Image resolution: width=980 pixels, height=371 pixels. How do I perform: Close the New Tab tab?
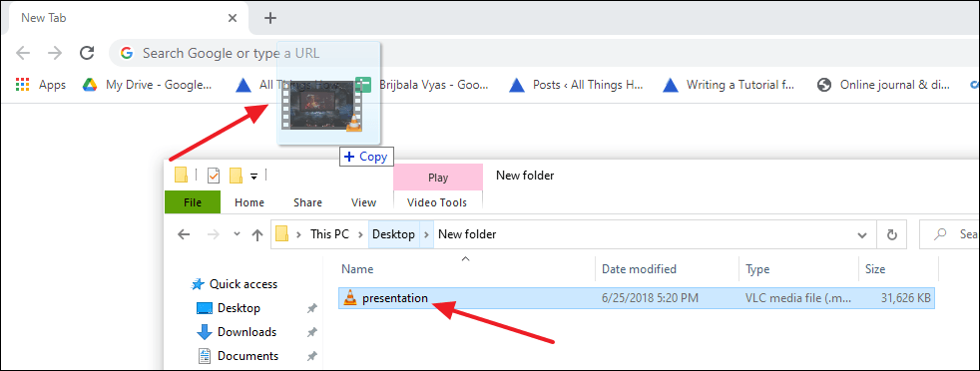[x=233, y=18]
